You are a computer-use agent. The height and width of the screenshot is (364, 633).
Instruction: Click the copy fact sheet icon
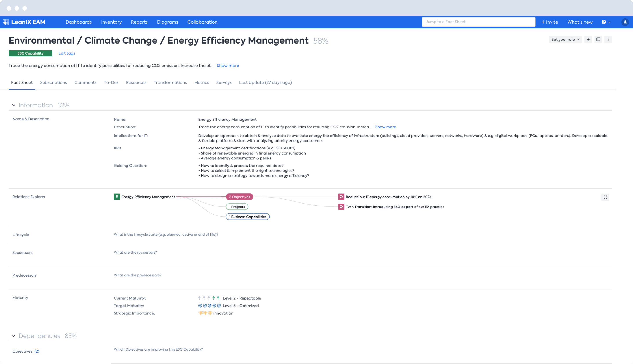click(598, 40)
